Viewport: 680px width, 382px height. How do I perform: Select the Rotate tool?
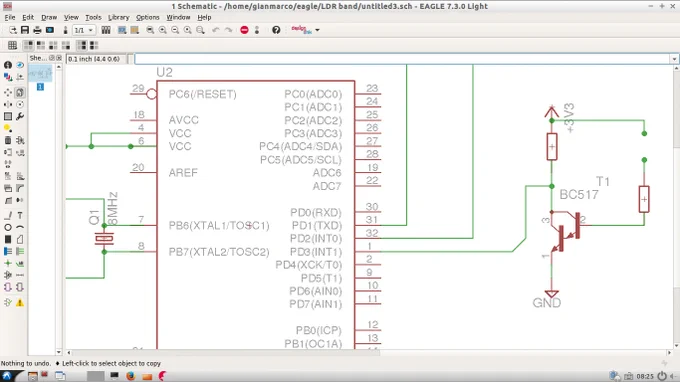pyautogui.click(x=20, y=104)
